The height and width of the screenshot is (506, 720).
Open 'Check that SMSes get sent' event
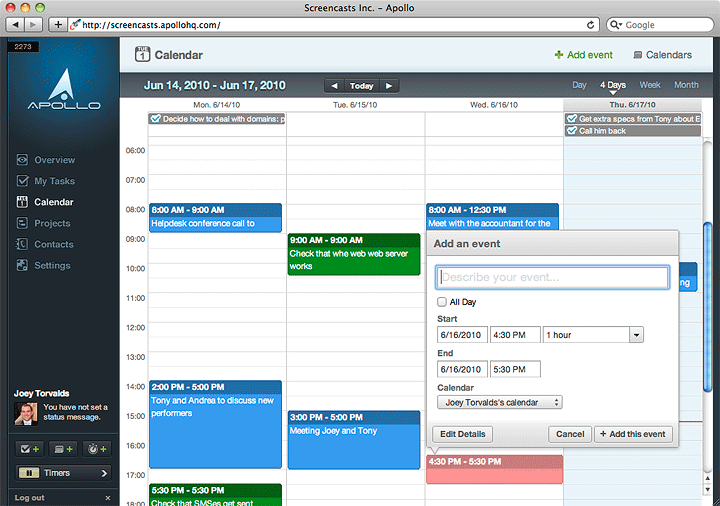tap(215, 495)
